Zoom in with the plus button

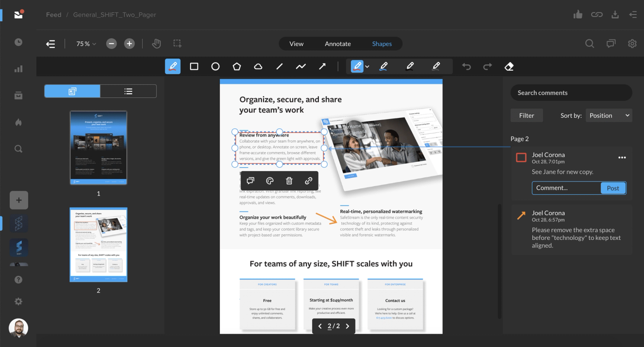[130, 44]
